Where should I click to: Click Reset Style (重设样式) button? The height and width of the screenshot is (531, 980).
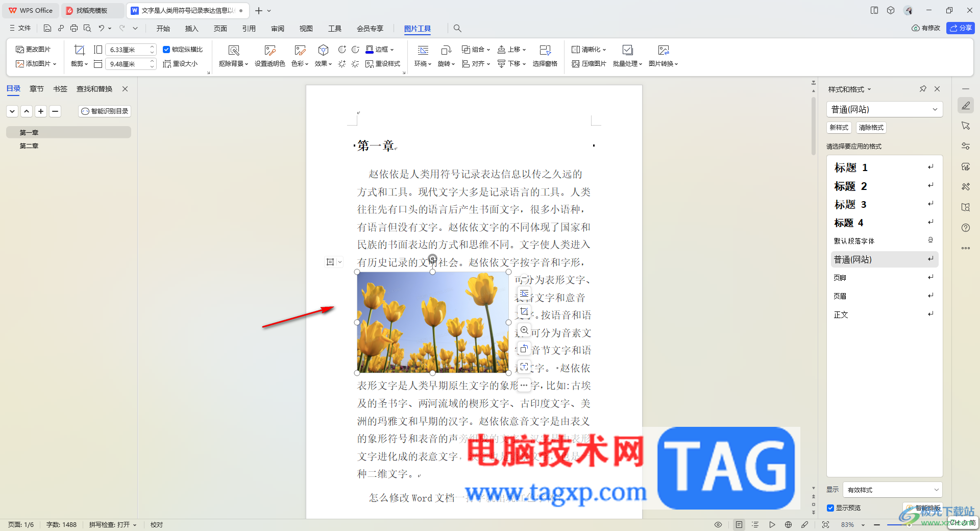383,64
